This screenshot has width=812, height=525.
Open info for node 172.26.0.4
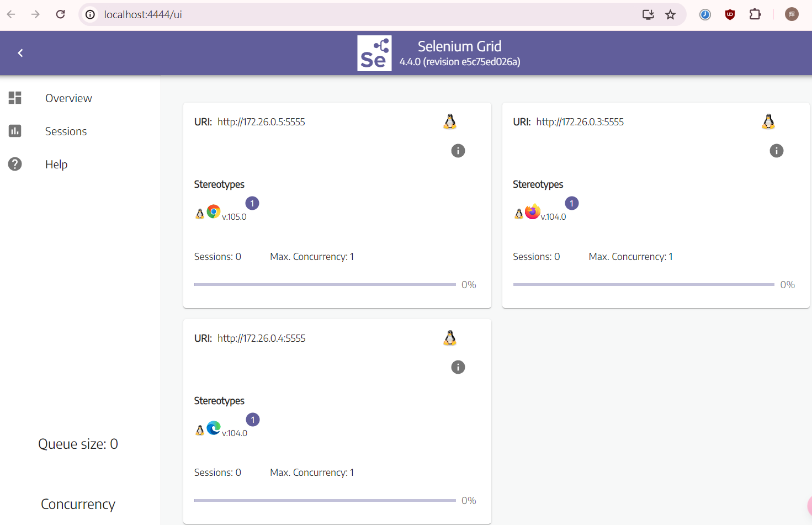click(458, 367)
